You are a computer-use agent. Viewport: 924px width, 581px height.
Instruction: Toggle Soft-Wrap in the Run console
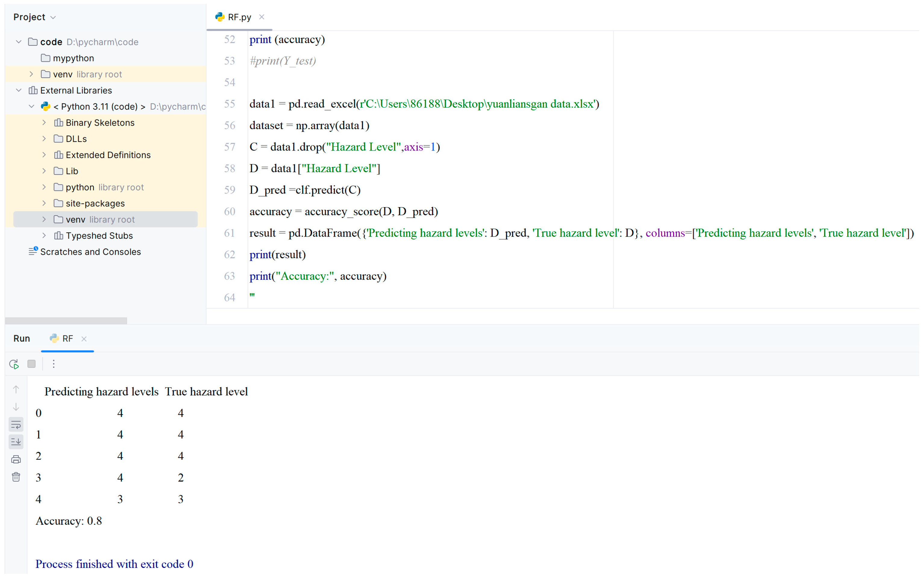click(16, 424)
